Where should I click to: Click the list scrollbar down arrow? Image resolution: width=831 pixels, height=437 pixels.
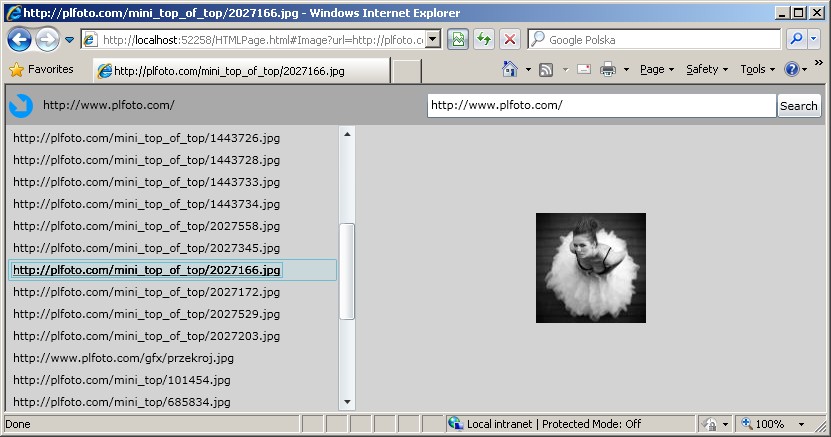click(347, 402)
